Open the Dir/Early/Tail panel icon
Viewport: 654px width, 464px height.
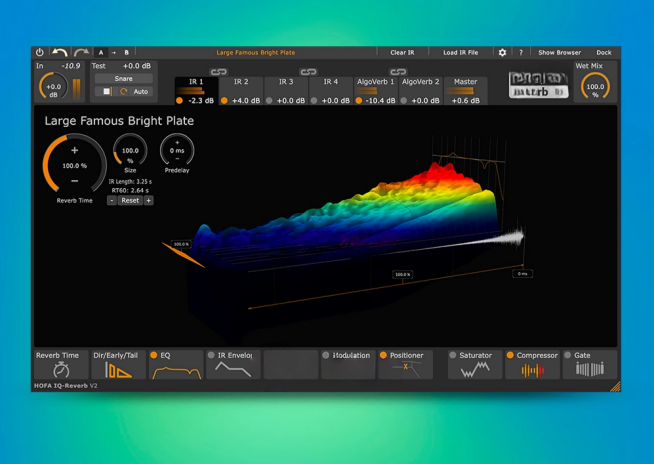(x=118, y=370)
